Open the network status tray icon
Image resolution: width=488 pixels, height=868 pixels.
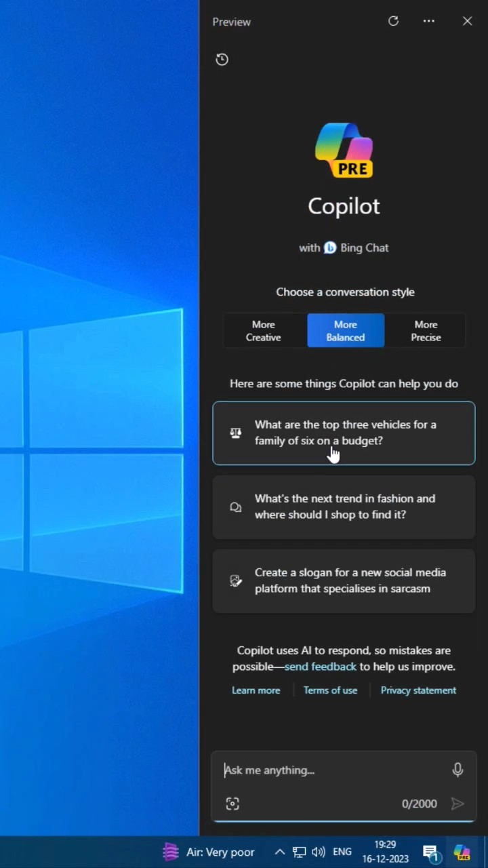(x=299, y=852)
